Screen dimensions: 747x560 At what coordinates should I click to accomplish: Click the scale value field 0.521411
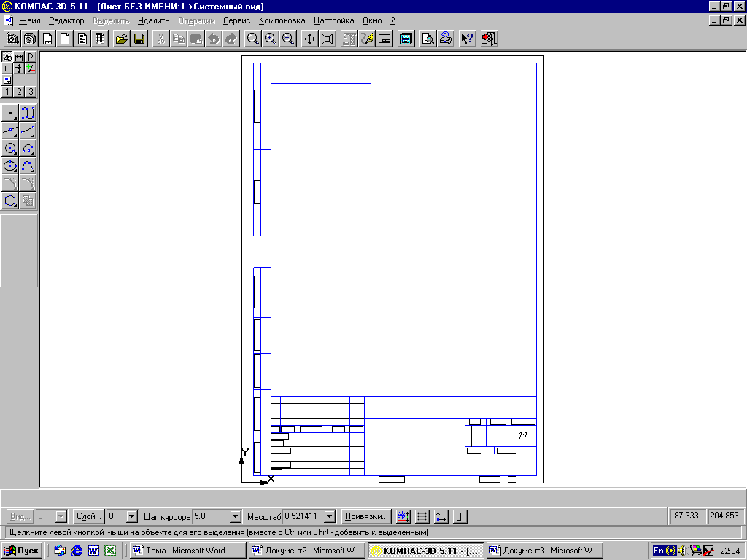coord(303,516)
